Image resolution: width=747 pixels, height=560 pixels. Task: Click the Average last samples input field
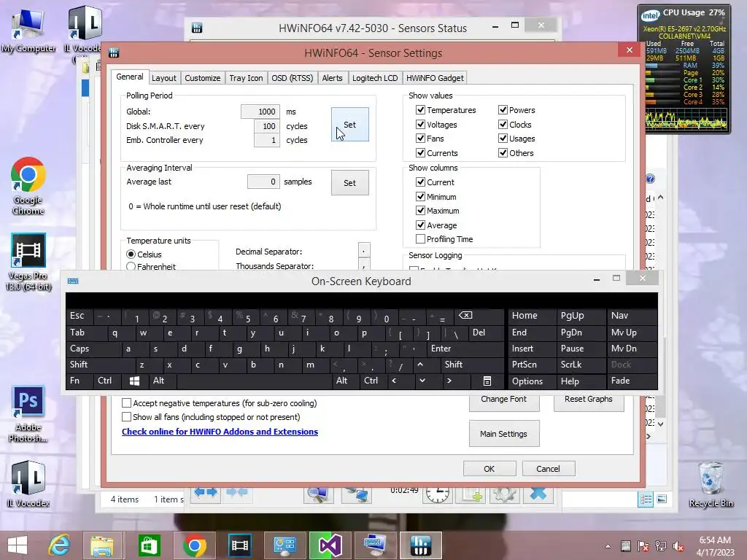263,182
